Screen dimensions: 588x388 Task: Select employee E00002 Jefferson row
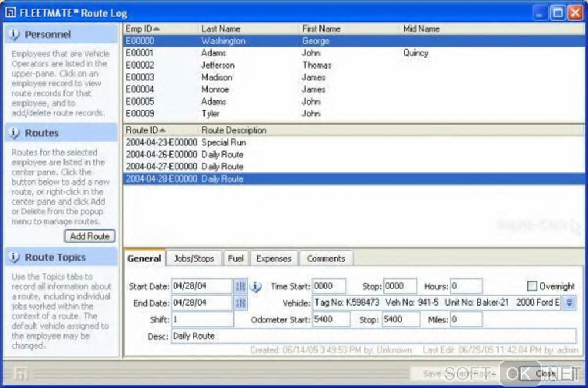point(353,65)
